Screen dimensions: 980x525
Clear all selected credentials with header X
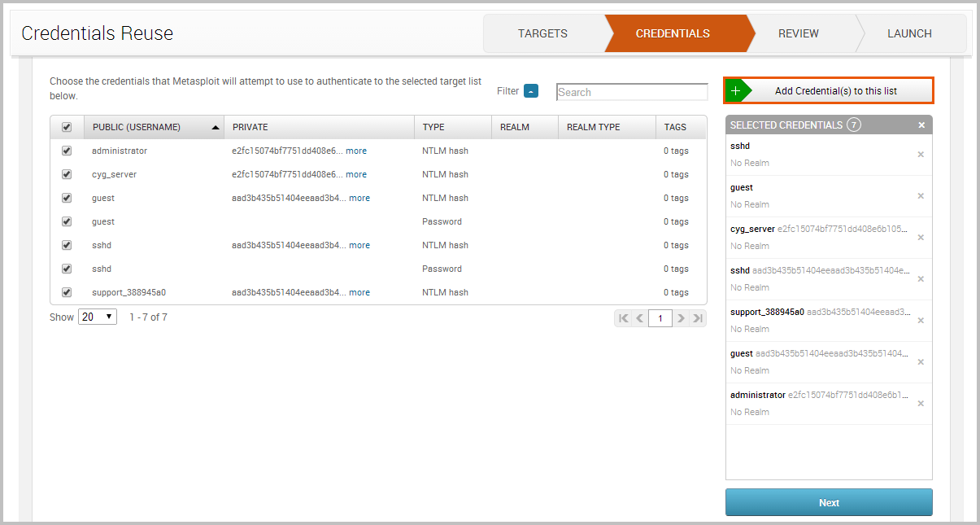point(921,125)
